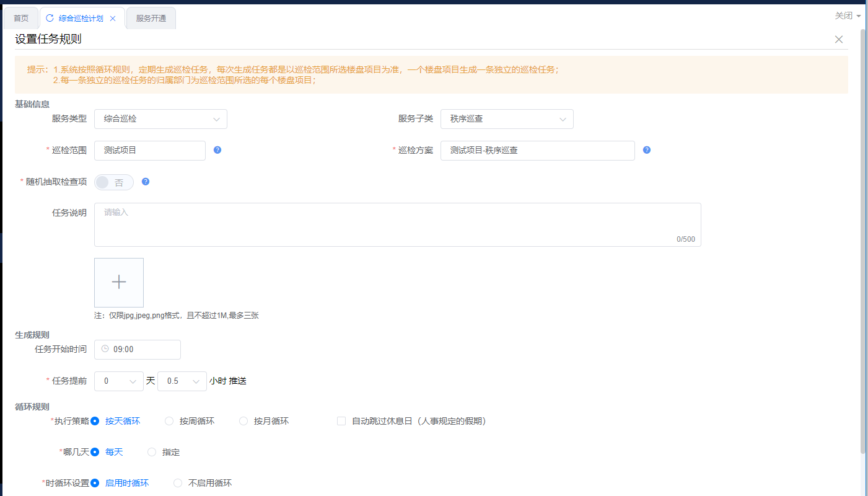Open the 0.5 小时 dropdown
The width and height of the screenshot is (868, 496).
[182, 381]
